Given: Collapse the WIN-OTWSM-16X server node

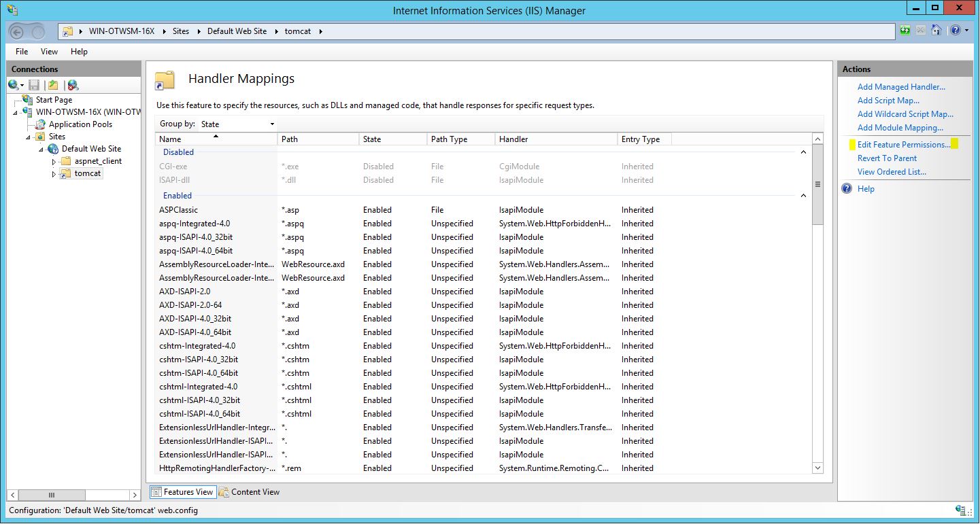Looking at the screenshot, I should click(x=16, y=112).
